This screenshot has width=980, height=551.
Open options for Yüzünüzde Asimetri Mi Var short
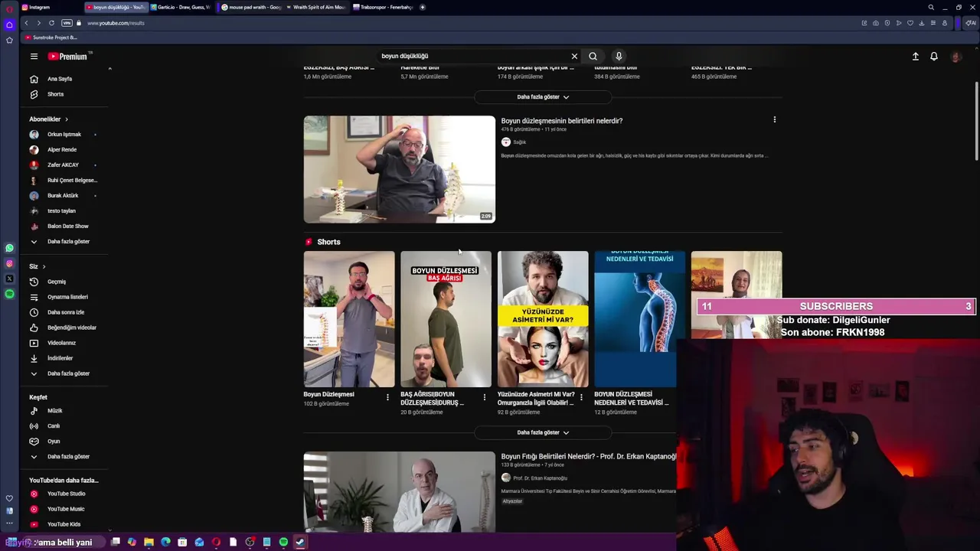pos(581,397)
